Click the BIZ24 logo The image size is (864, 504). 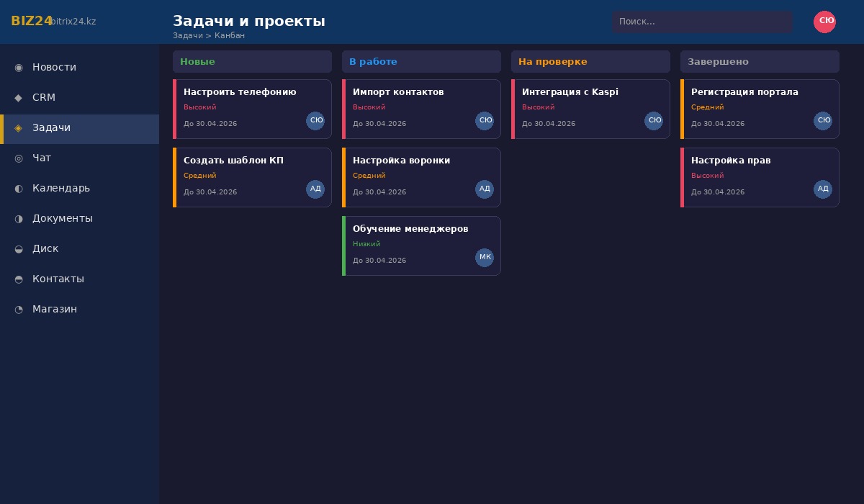(32, 21)
